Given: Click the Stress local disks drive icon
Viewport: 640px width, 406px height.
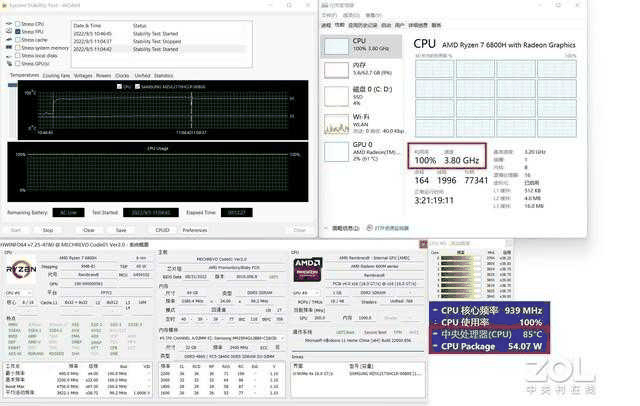Looking at the screenshot, I should click(9, 55).
